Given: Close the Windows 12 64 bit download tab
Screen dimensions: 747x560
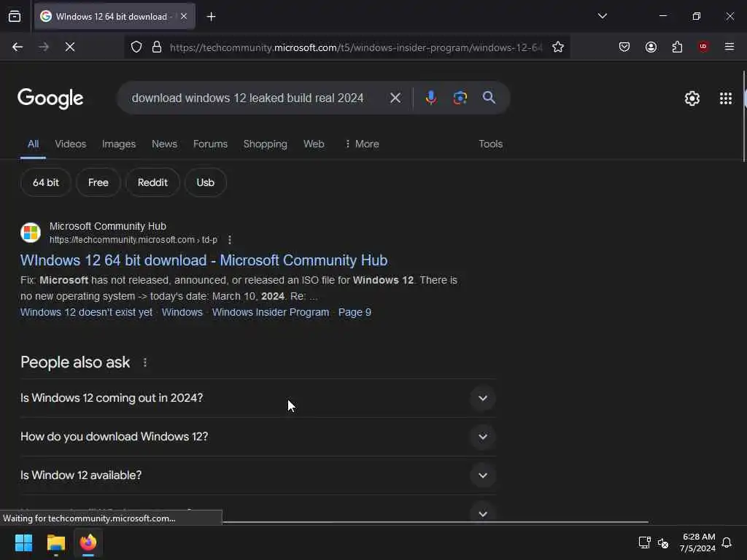Looking at the screenshot, I should [184, 17].
